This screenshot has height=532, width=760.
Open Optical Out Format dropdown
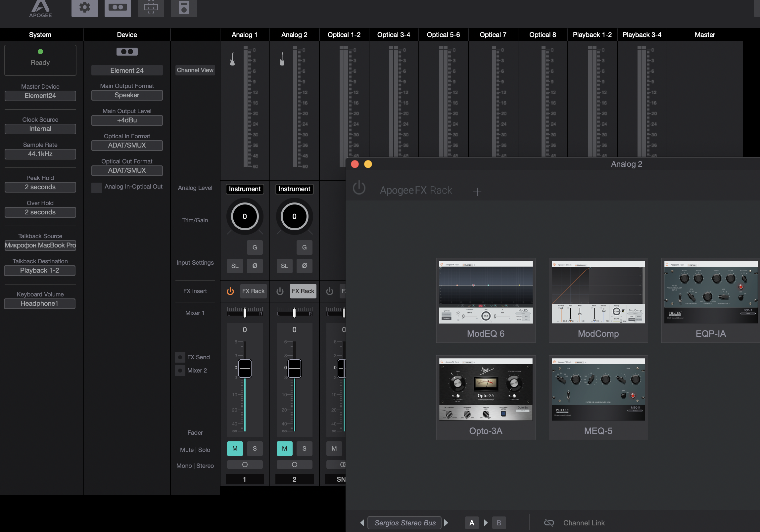point(127,171)
